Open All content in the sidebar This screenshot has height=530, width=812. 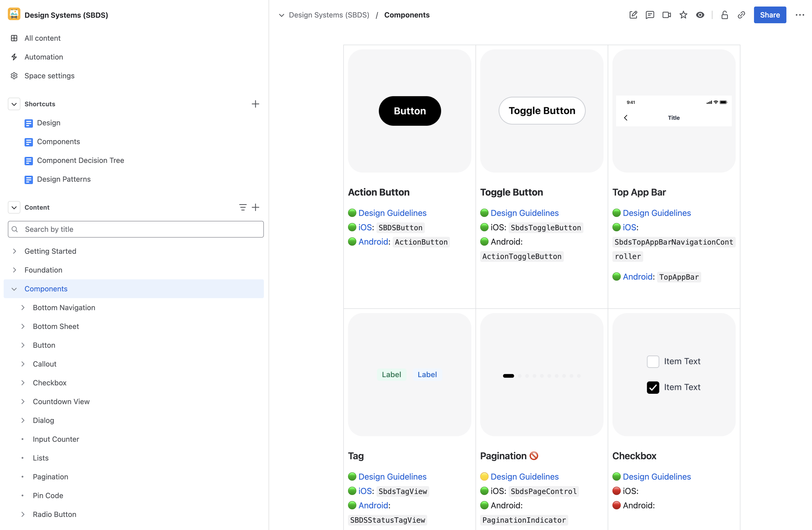pos(42,38)
